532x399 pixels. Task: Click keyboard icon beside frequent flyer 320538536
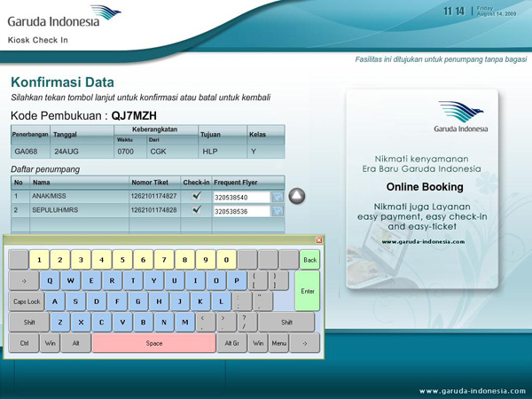[278, 211]
